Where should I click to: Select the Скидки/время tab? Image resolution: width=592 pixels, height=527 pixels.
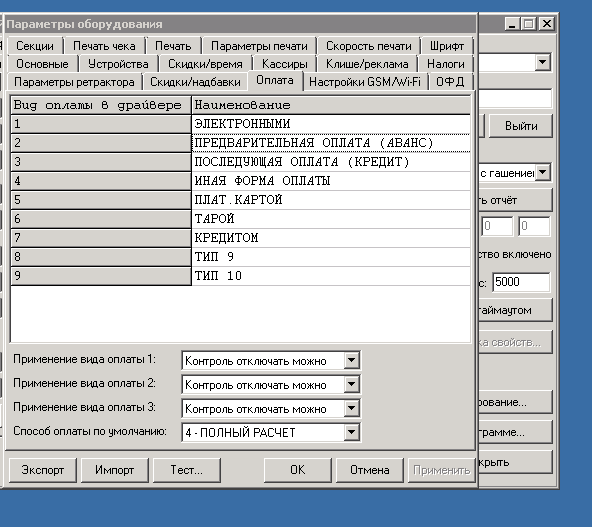point(205,64)
